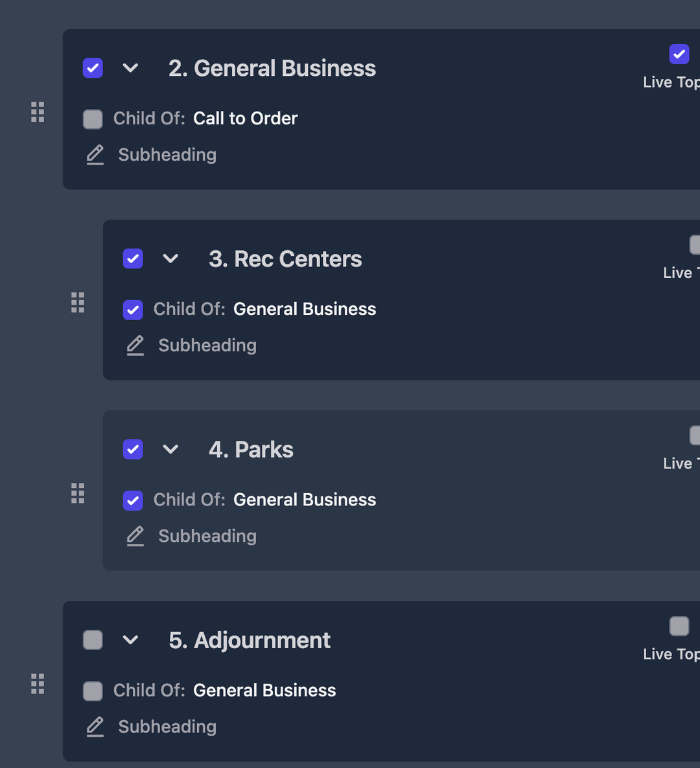
Task: Edit the Subheading field under Parks
Action: tap(207, 537)
